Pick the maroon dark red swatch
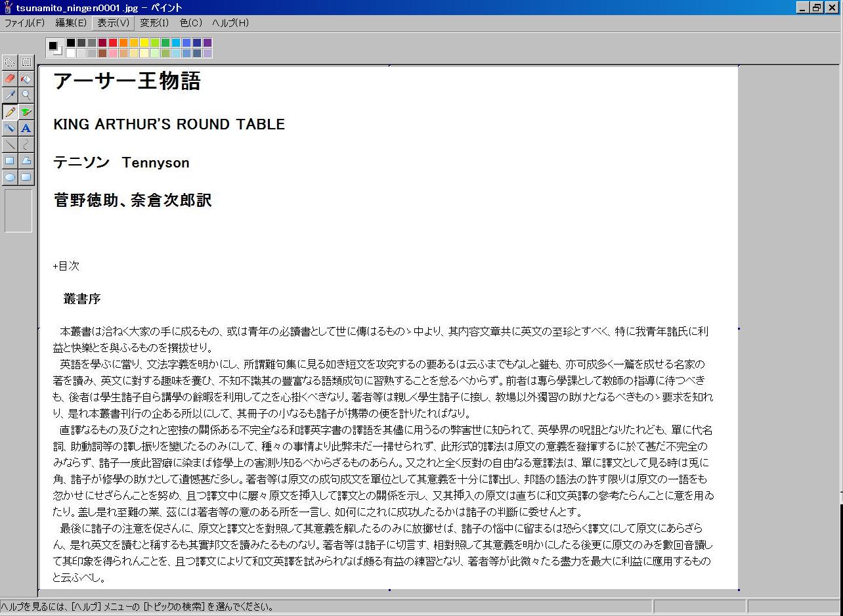 [102, 43]
